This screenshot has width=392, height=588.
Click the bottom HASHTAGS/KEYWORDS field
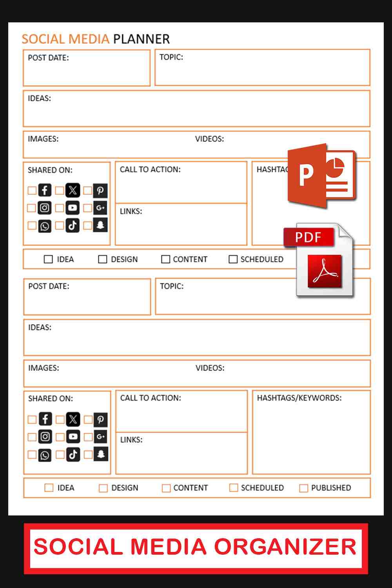point(311,432)
